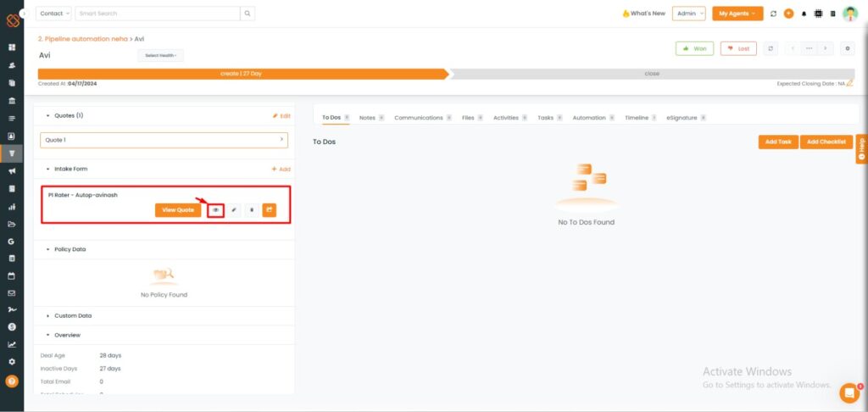Open the dollar coin icon in sidebar
This screenshot has width=868, height=412.
[x=12, y=327]
